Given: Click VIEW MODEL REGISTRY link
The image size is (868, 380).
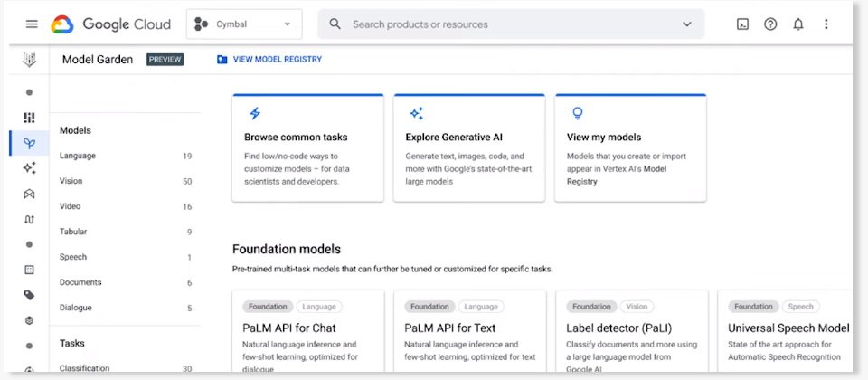Looking at the screenshot, I should point(278,60).
